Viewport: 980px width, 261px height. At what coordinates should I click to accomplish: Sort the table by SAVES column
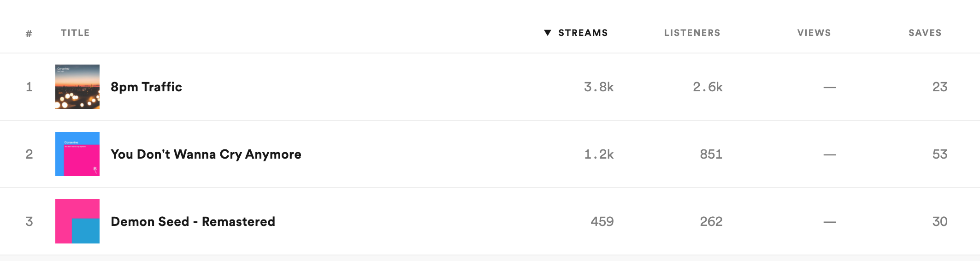coord(925,33)
